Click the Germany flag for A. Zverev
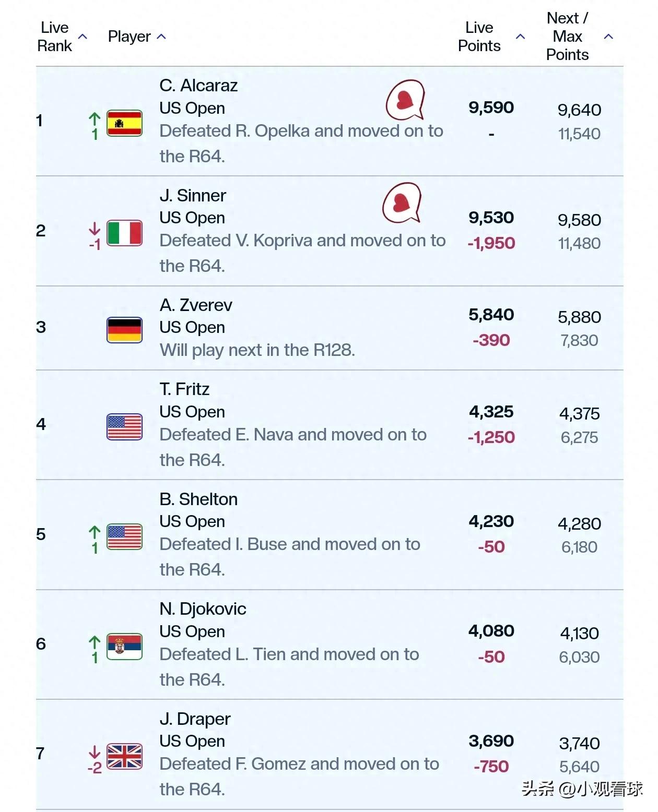658x812 pixels. (124, 330)
